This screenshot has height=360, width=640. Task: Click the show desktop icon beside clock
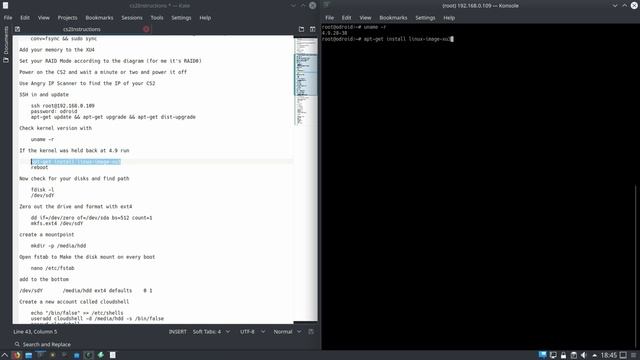click(623, 355)
